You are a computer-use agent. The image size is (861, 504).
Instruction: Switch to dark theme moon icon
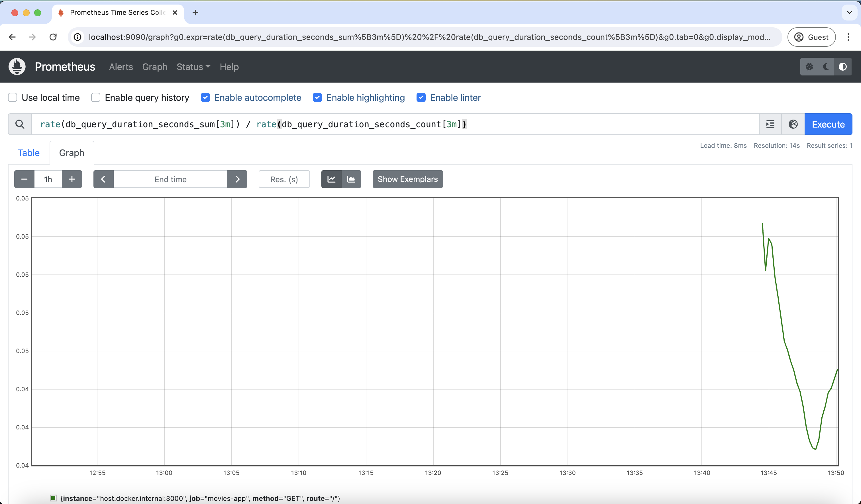[826, 67]
